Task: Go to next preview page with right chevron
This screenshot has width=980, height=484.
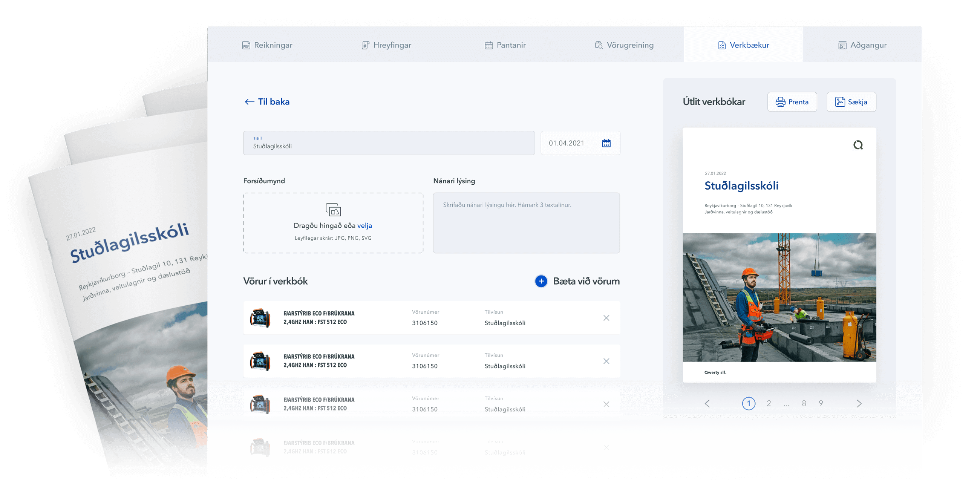Action: click(x=859, y=403)
